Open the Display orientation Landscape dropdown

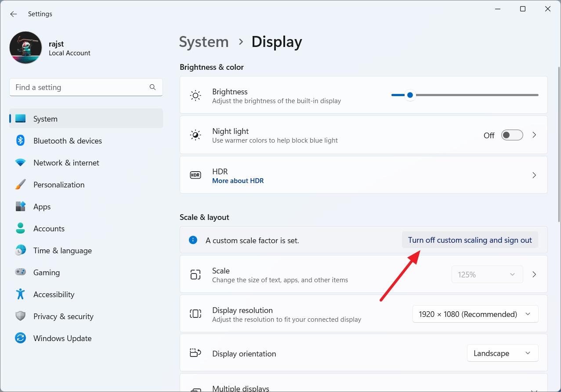pyautogui.click(x=503, y=353)
